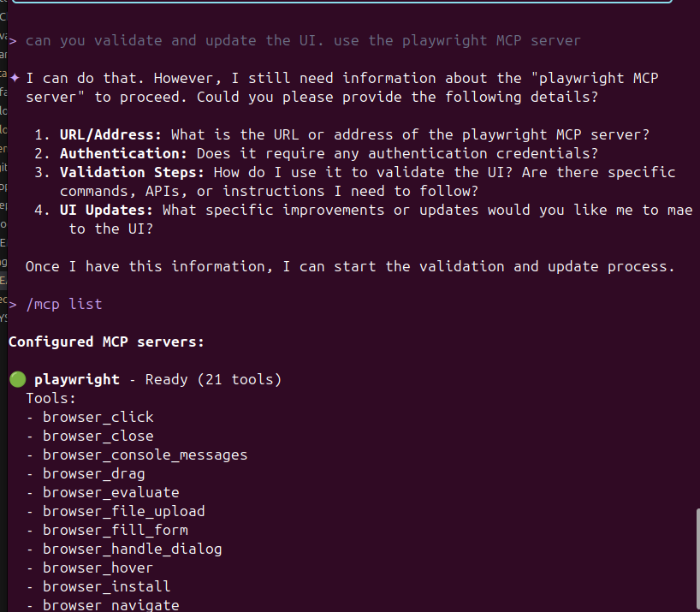
Task: Click the "browser_handle_dialog" tool entry
Action: point(133,549)
